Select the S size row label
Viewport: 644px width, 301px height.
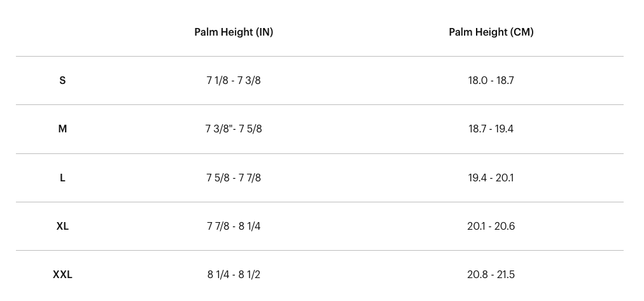62,80
